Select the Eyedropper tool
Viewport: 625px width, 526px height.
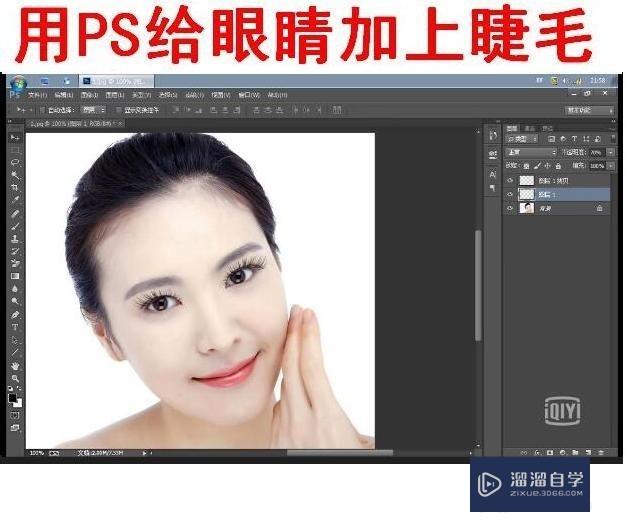tap(15, 200)
